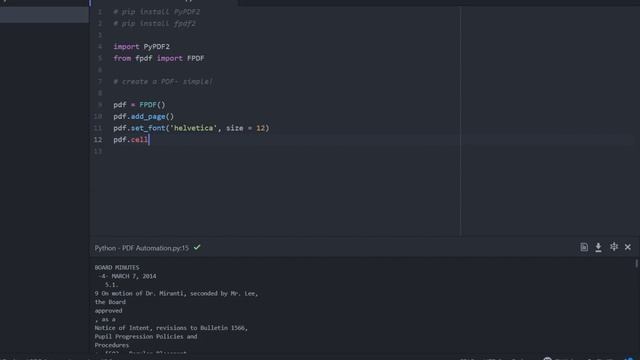The height and width of the screenshot is (360, 640).
Task: Click 'Notice of Intent, revisions to Bulletin' line
Action: click(x=171, y=328)
